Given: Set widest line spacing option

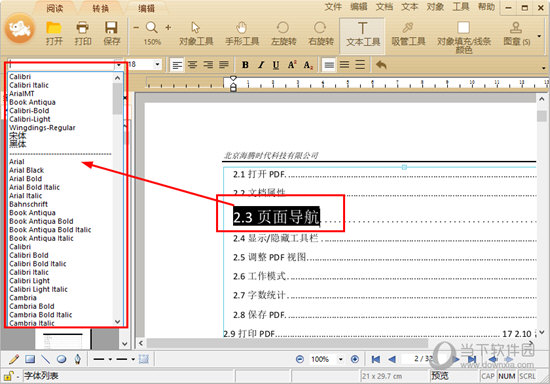Looking at the screenshot, I should [x=360, y=65].
